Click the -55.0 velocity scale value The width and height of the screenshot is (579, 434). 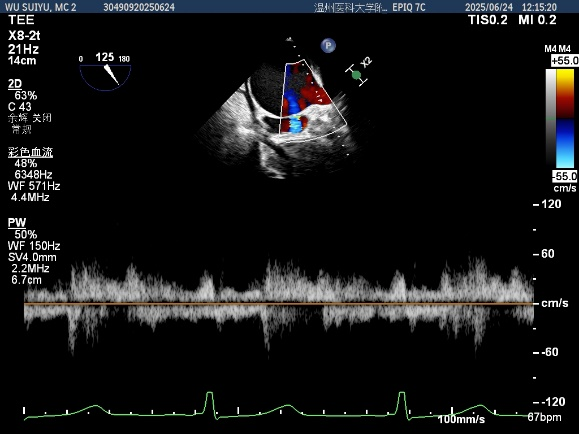(564, 176)
